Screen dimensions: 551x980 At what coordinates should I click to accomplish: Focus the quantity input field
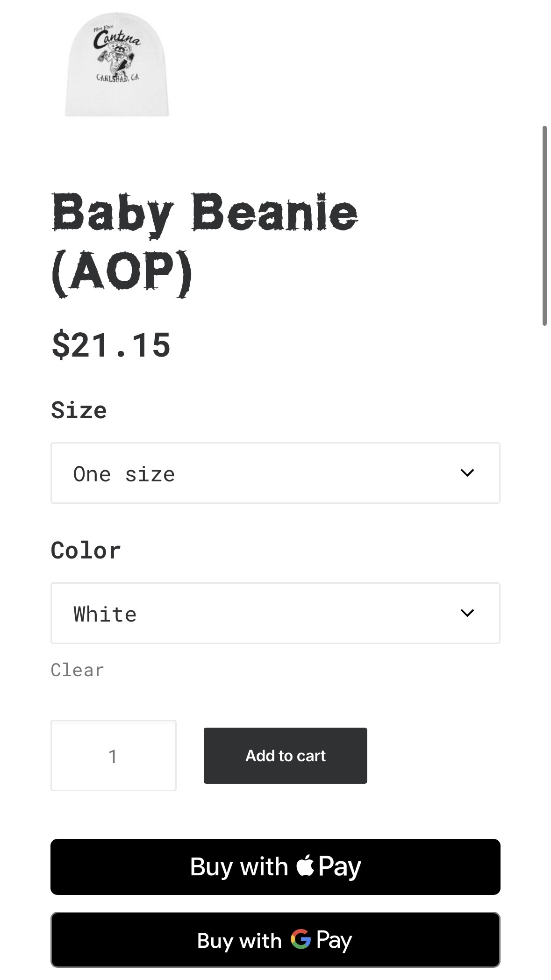click(113, 755)
